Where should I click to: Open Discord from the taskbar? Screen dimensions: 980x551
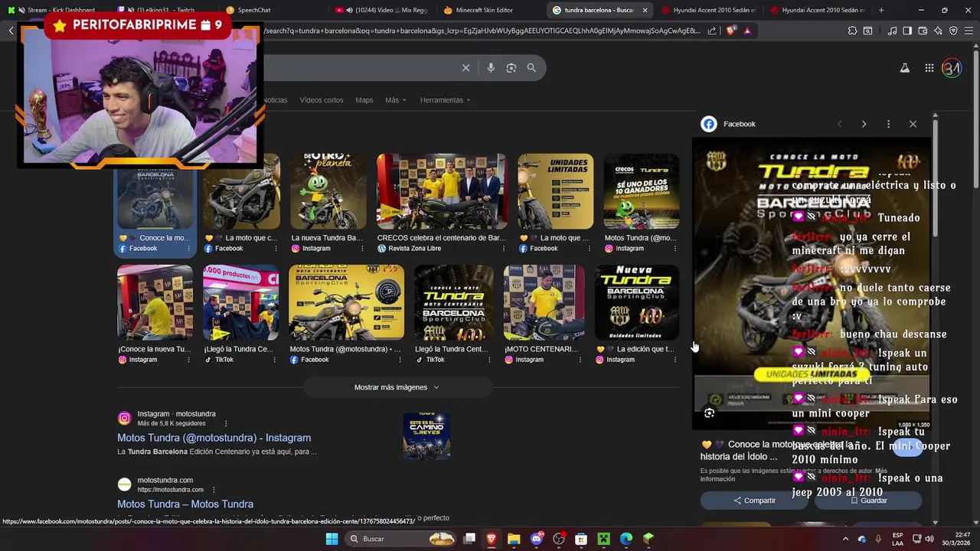[x=537, y=539]
